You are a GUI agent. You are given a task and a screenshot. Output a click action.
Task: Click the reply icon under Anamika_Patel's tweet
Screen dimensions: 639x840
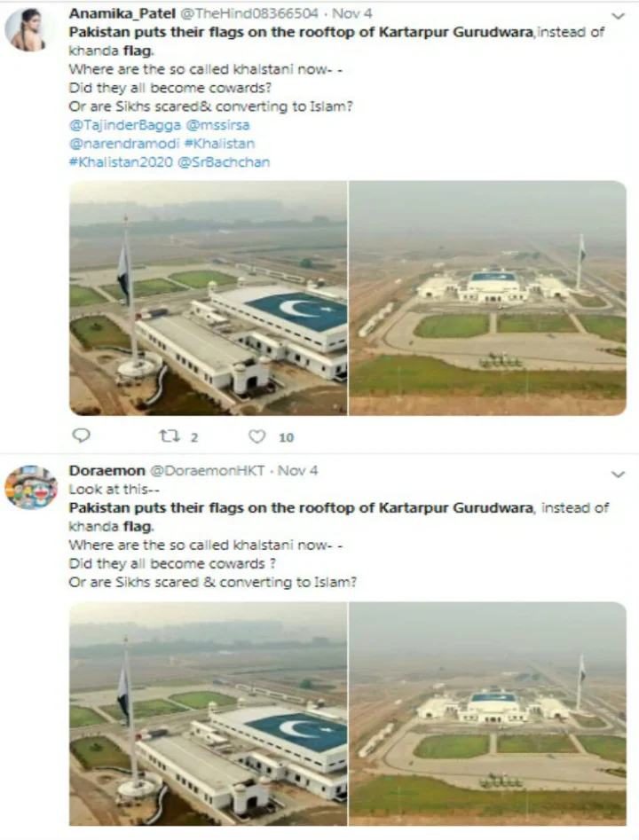pos(81,436)
